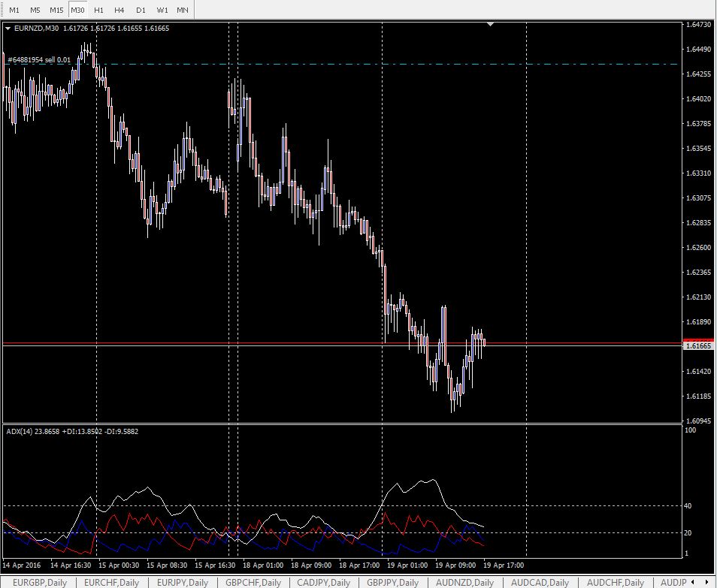717x588 pixels.
Task: Select the D1 daily timeframe
Action: tap(141, 11)
